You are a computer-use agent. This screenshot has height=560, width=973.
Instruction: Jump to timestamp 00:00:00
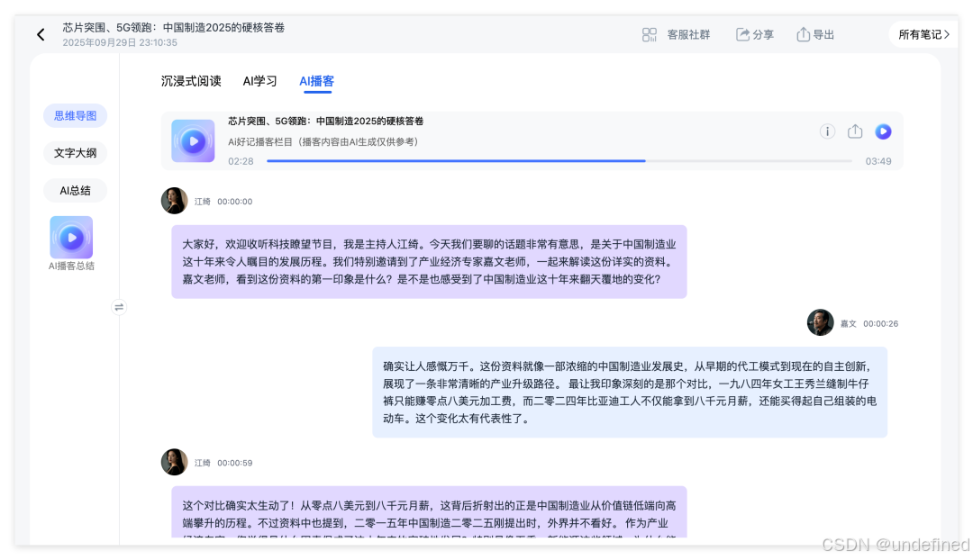click(234, 202)
